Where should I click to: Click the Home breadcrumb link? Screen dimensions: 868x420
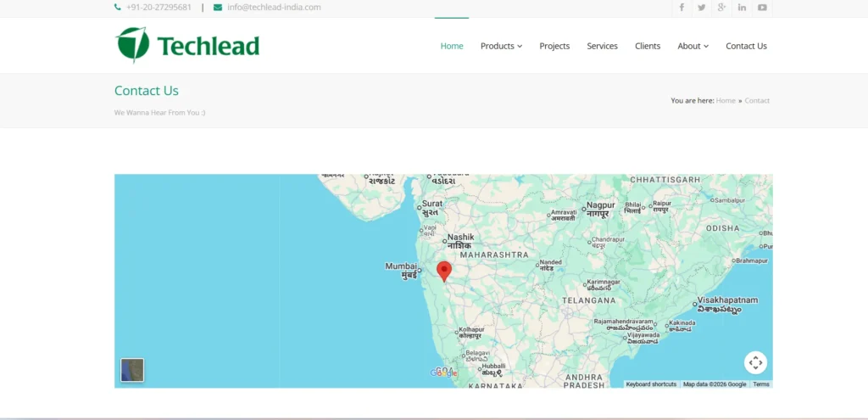coord(726,100)
